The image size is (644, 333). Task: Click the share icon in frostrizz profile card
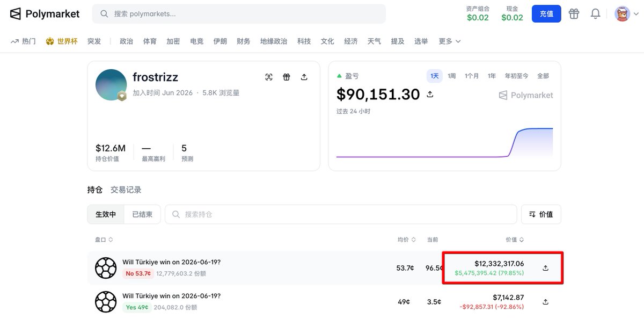(304, 77)
